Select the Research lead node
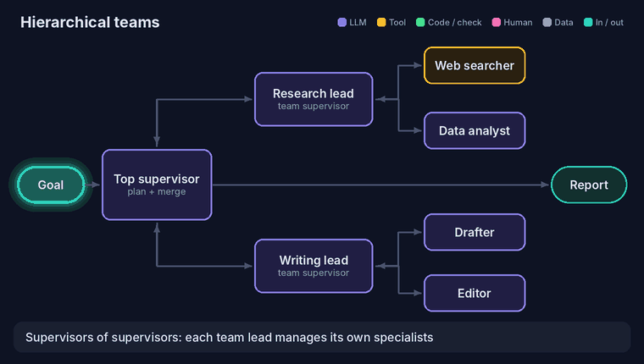The height and width of the screenshot is (364, 644). tap(314, 99)
